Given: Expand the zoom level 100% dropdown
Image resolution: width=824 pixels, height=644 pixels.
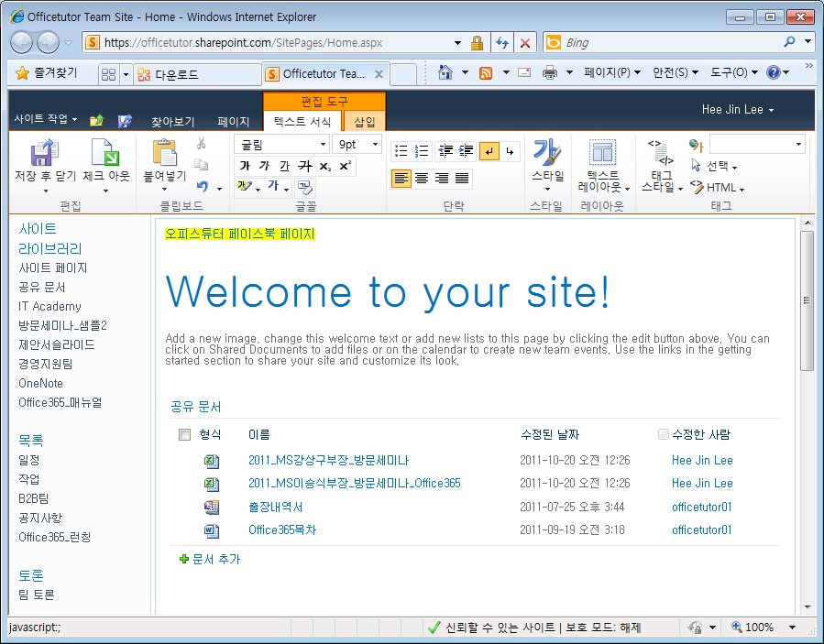Looking at the screenshot, I should pyautogui.click(x=792, y=628).
